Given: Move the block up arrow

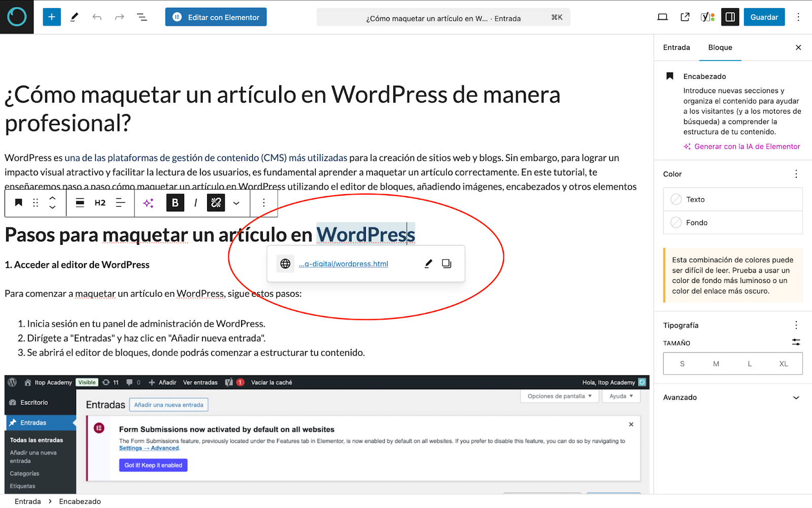Looking at the screenshot, I should (x=52, y=198).
